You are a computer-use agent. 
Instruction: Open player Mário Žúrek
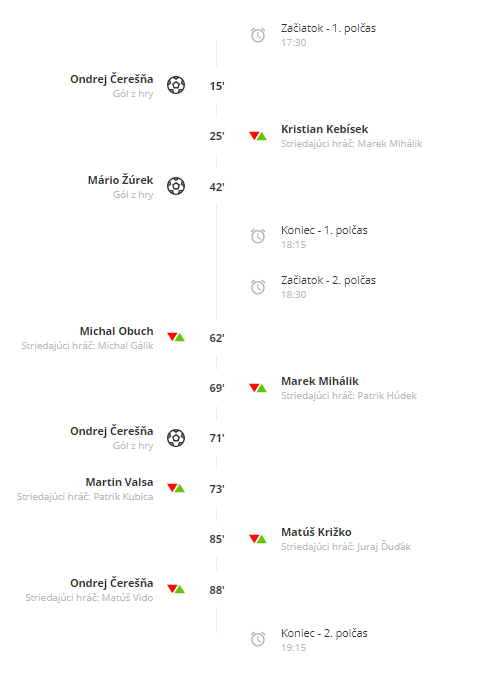(121, 180)
